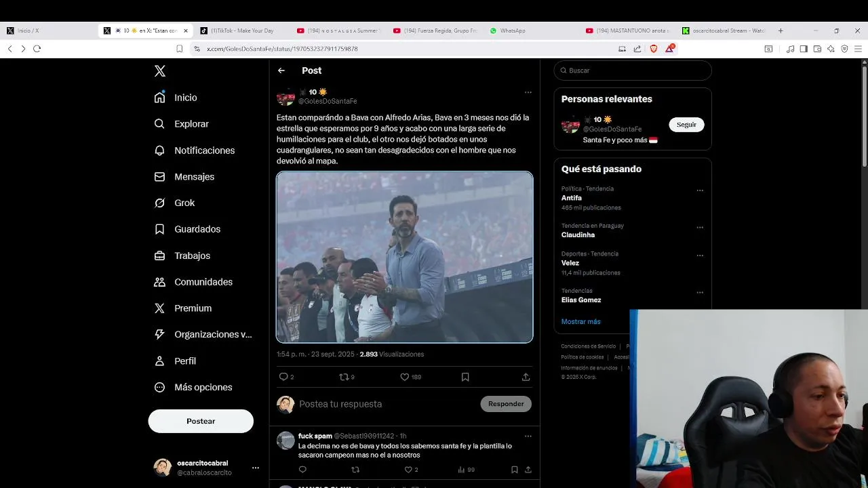868x488 pixels.
Task: Click the Organizaciones lightning icon
Action: [x=159, y=334]
